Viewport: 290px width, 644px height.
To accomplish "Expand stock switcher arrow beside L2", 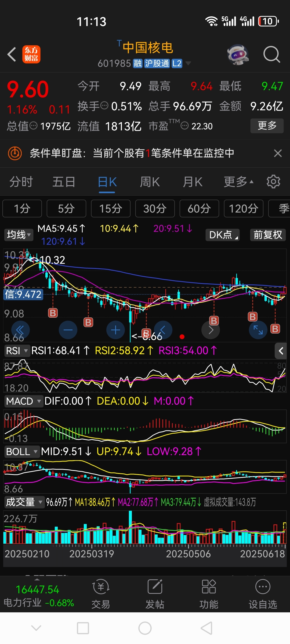I will (188, 64).
